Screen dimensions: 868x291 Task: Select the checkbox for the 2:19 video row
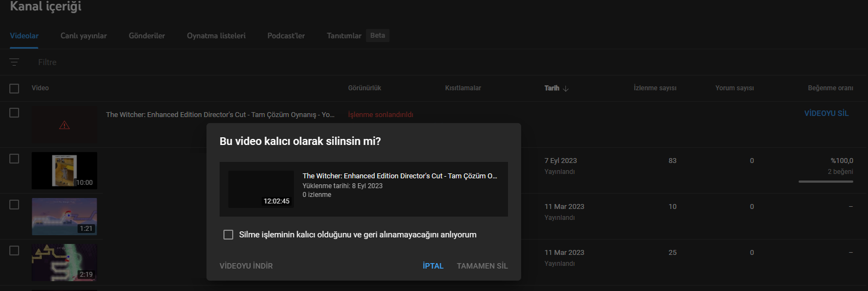click(x=14, y=251)
